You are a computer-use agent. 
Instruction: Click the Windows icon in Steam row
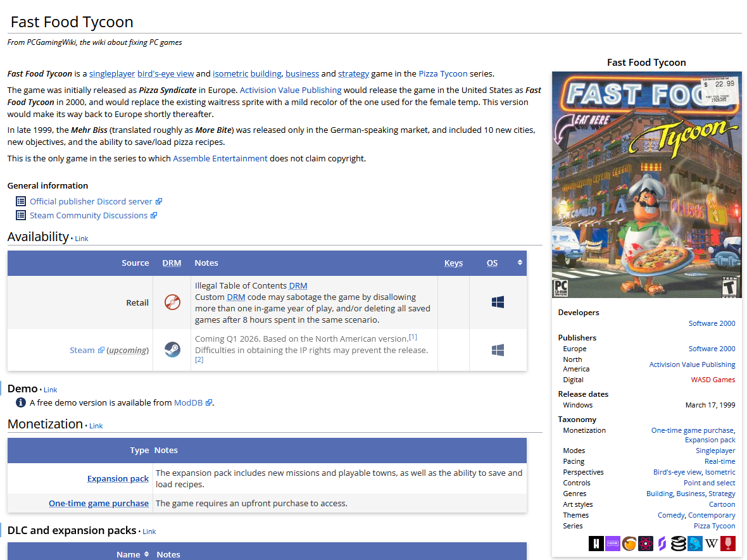coord(498,350)
